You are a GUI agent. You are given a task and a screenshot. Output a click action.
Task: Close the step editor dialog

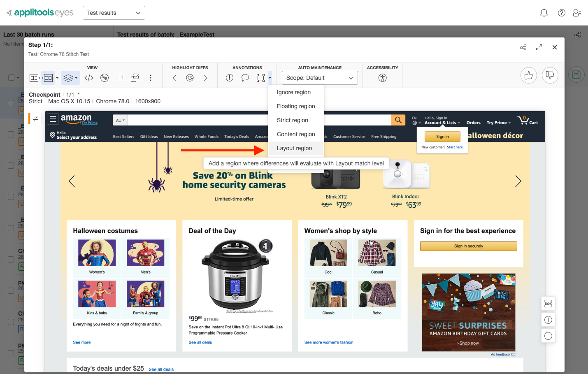[x=555, y=47]
